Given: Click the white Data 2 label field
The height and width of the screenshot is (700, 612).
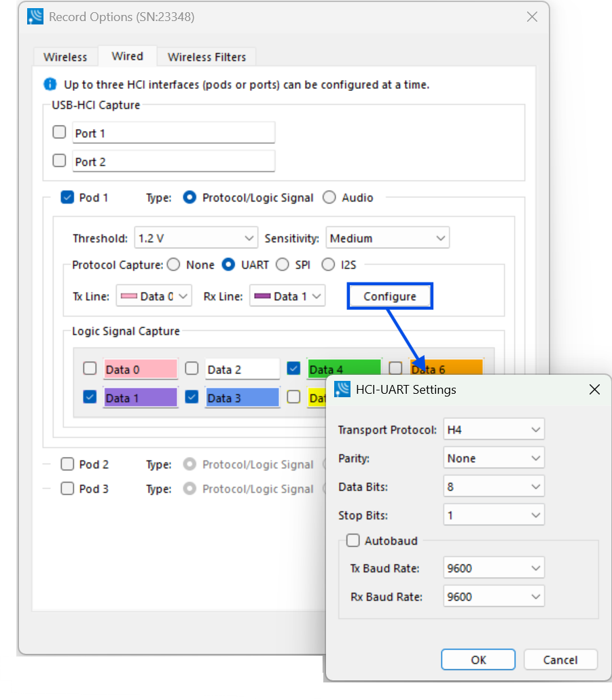Looking at the screenshot, I should [242, 369].
